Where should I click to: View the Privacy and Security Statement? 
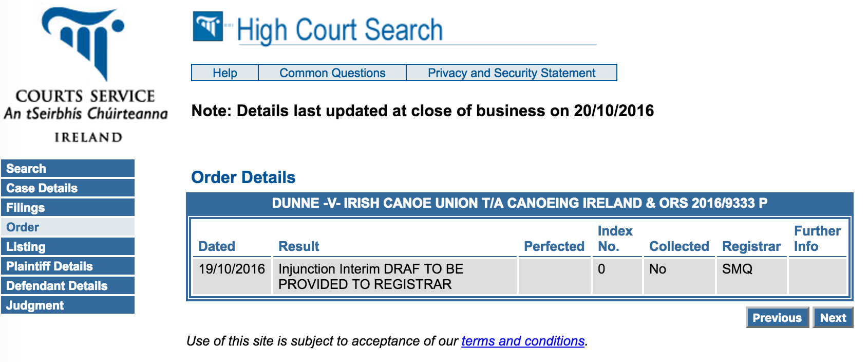click(x=512, y=73)
